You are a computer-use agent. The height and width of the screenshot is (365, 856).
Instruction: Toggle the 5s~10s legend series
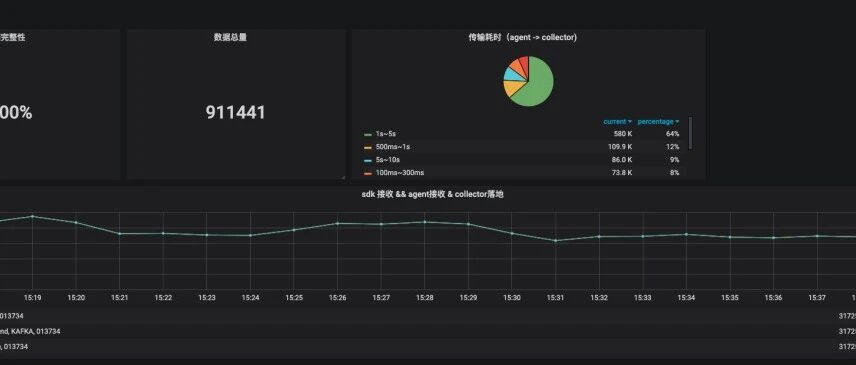pos(388,160)
